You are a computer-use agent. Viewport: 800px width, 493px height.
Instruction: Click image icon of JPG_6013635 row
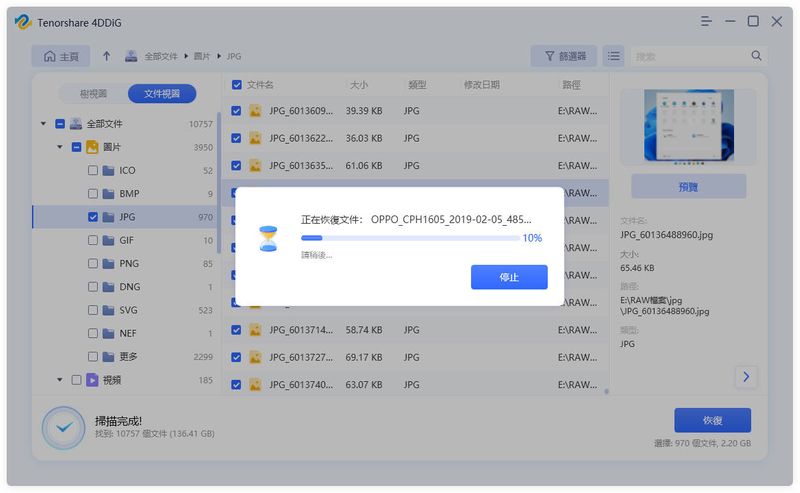click(255, 165)
